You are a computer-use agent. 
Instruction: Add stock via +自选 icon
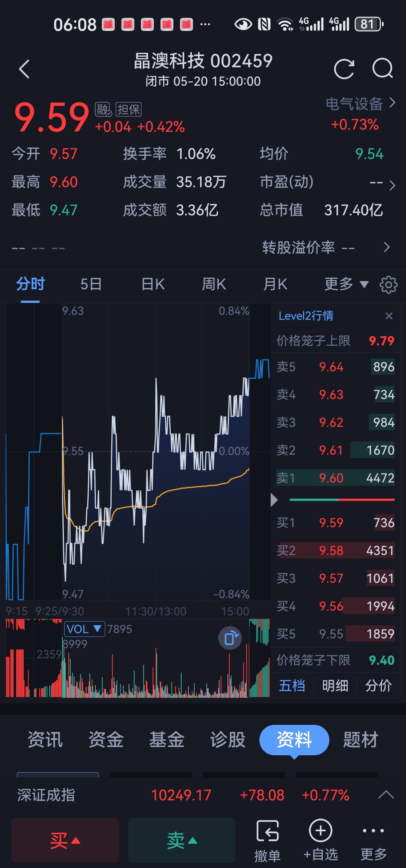(x=321, y=840)
